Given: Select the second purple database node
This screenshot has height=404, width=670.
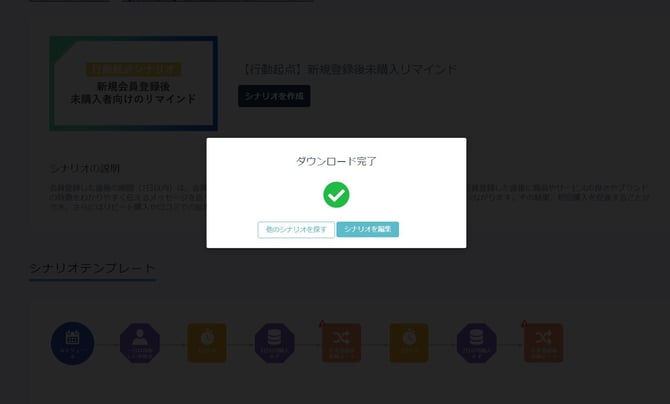Looking at the screenshot, I should point(476,343).
